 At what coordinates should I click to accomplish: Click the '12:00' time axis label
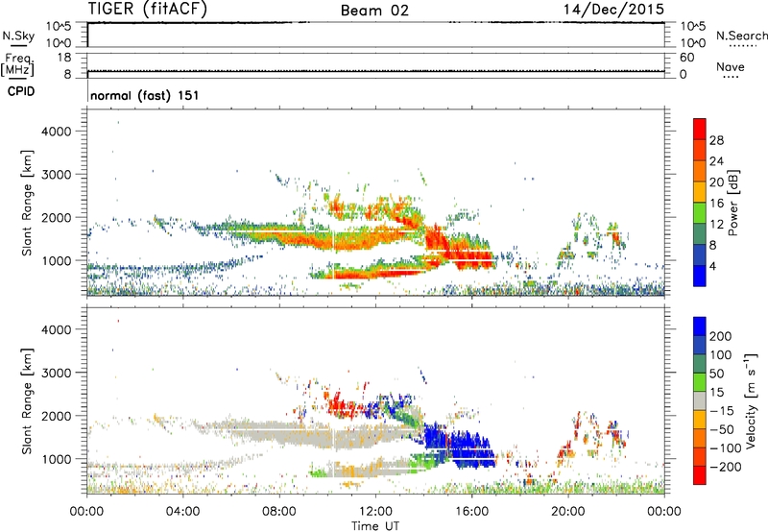[375, 512]
